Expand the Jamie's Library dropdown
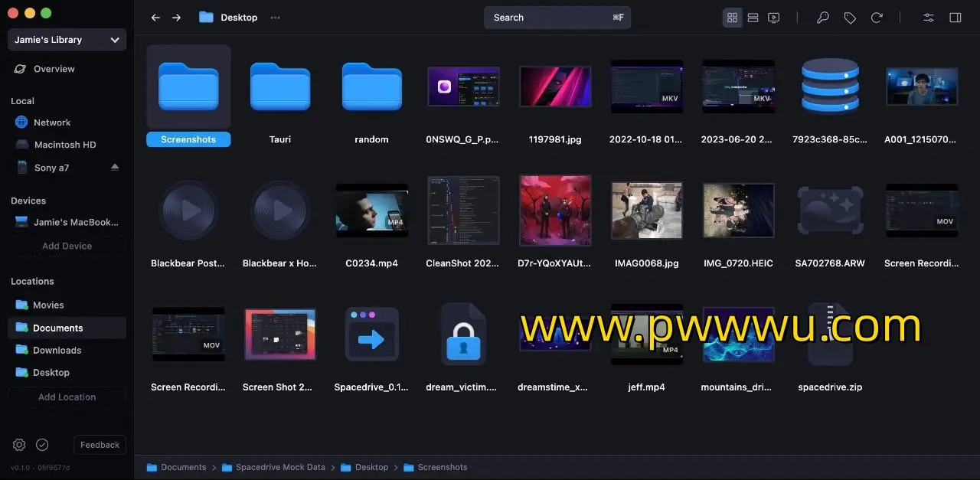 [x=114, y=40]
